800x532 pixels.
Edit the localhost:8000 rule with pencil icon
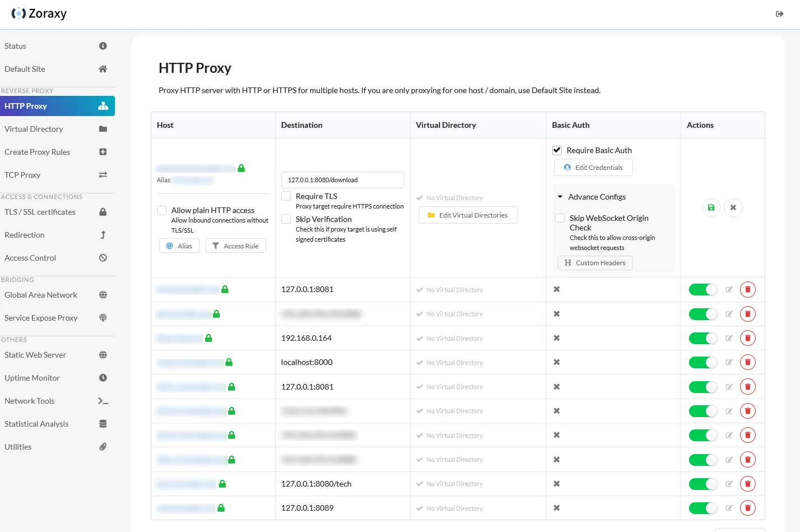click(729, 362)
